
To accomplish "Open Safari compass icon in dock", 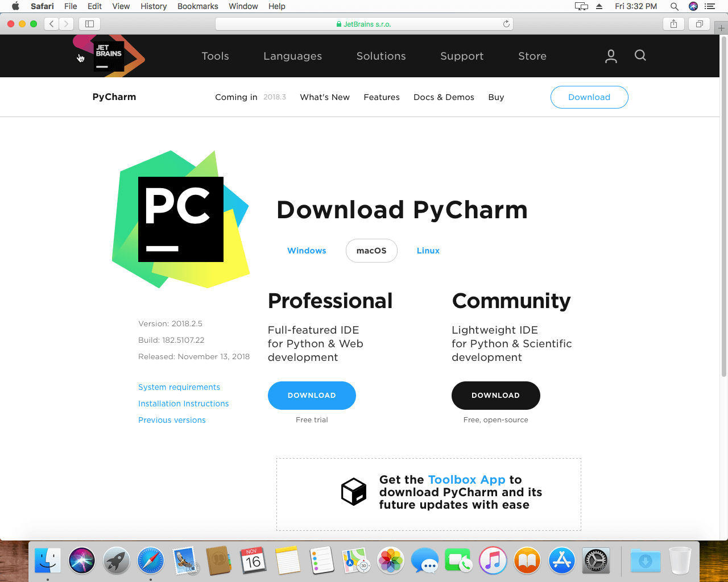I will pyautogui.click(x=151, y=561).
